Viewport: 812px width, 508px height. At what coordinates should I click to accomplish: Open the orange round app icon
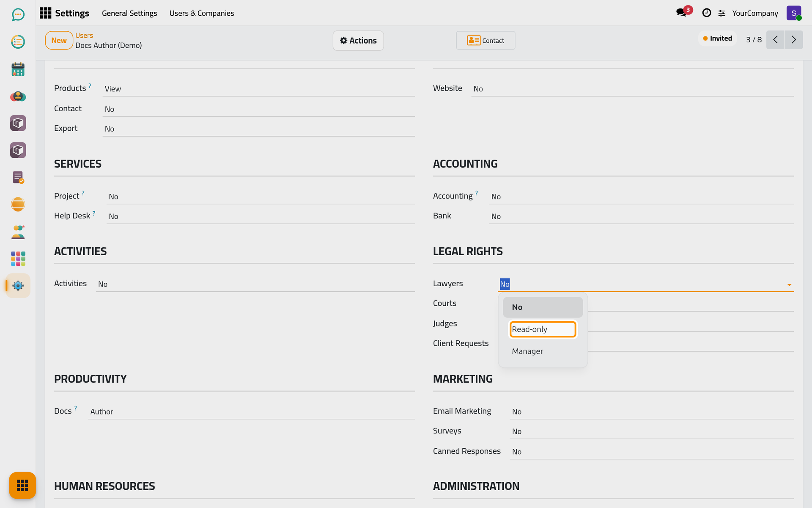(18, 204)
